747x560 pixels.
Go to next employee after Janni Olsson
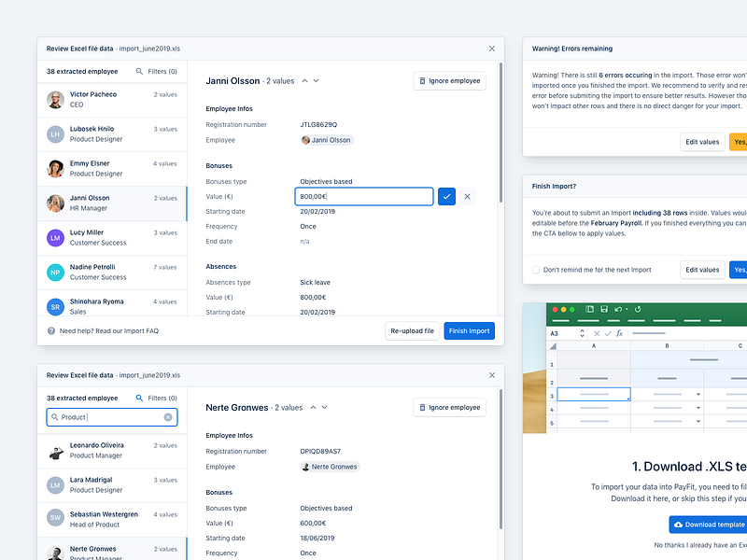pos(316,81)
